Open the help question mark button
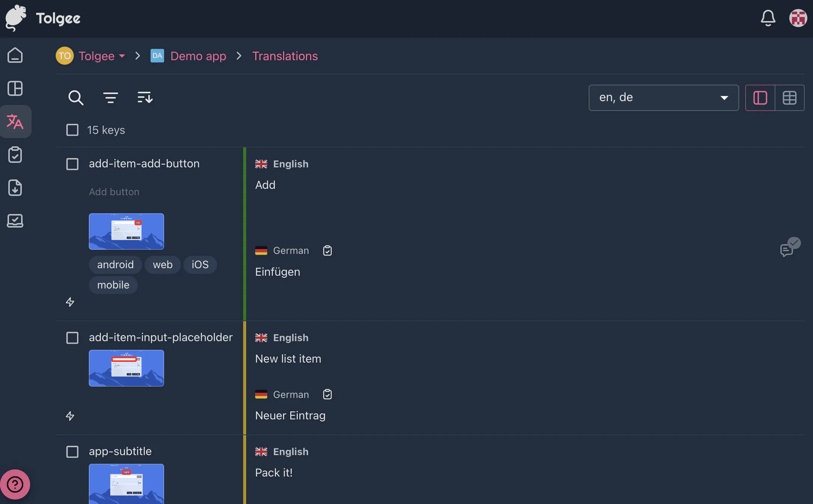813x504 pixels. [x=15, y=484]
